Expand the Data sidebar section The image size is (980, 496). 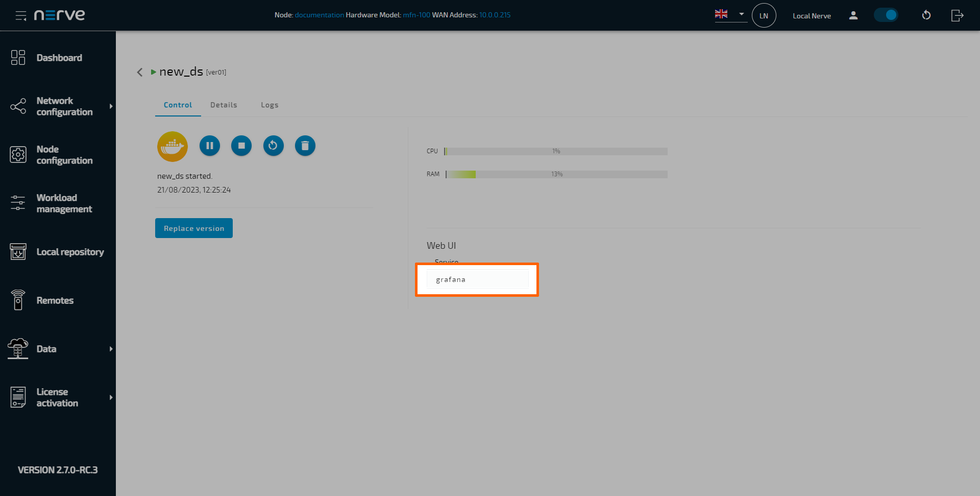click(x=46, y=349)
